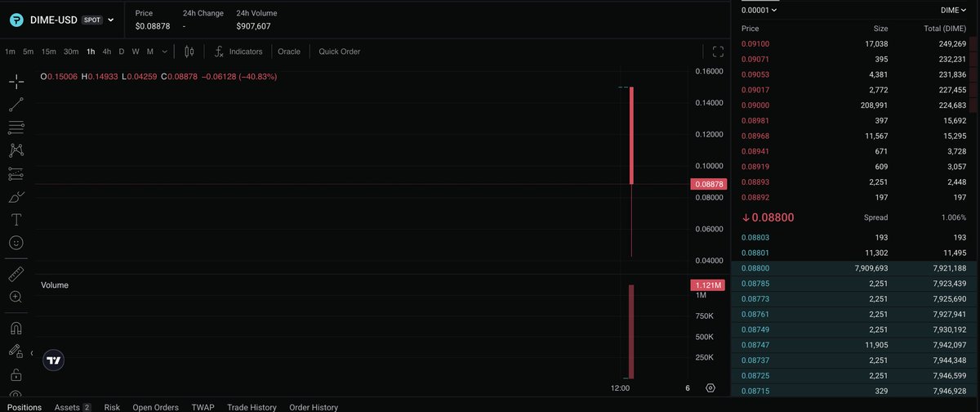Select the 30m timeframe
980x412 pixels.
tap(71, 51)
